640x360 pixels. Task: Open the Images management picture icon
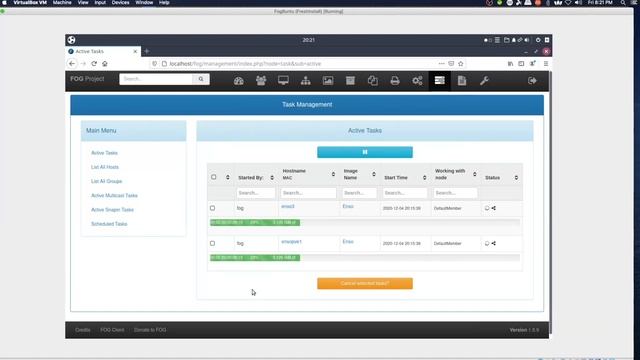pyautogui.click(x=328, y=80)
